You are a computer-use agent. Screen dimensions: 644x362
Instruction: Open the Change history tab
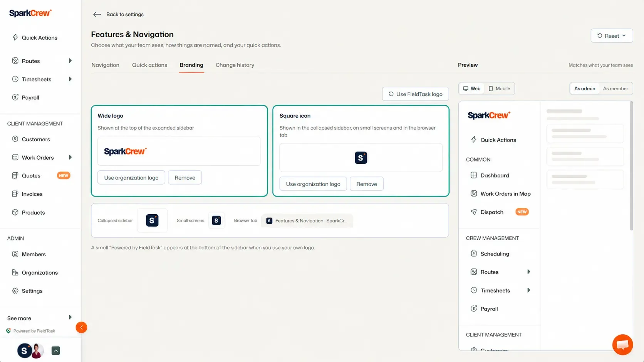(235, 65)
